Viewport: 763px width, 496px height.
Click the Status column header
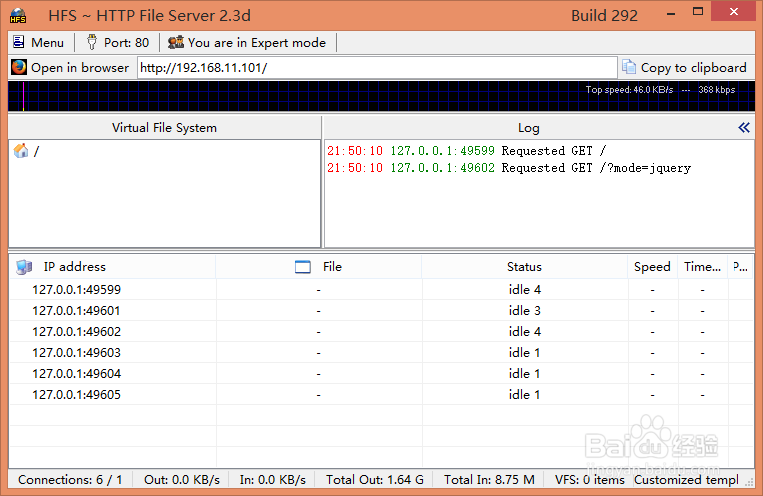pyautogui.click(x=525, y=267)
